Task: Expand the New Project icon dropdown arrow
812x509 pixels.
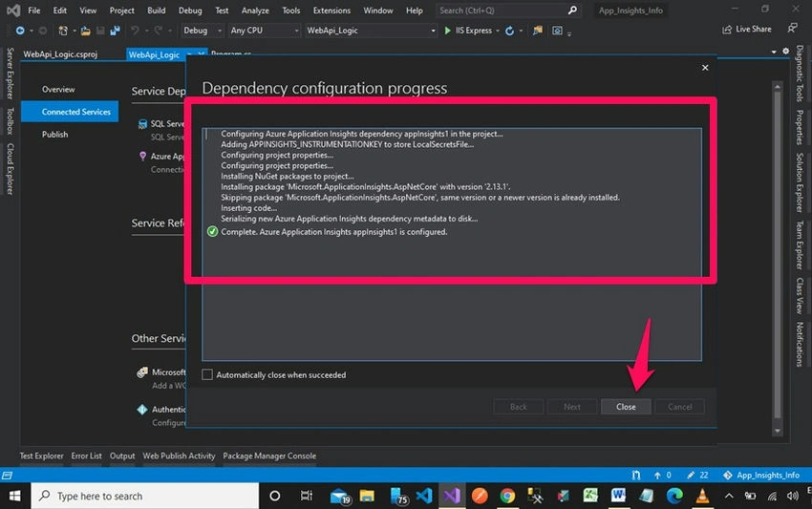Action: click(x=75, y=32)
